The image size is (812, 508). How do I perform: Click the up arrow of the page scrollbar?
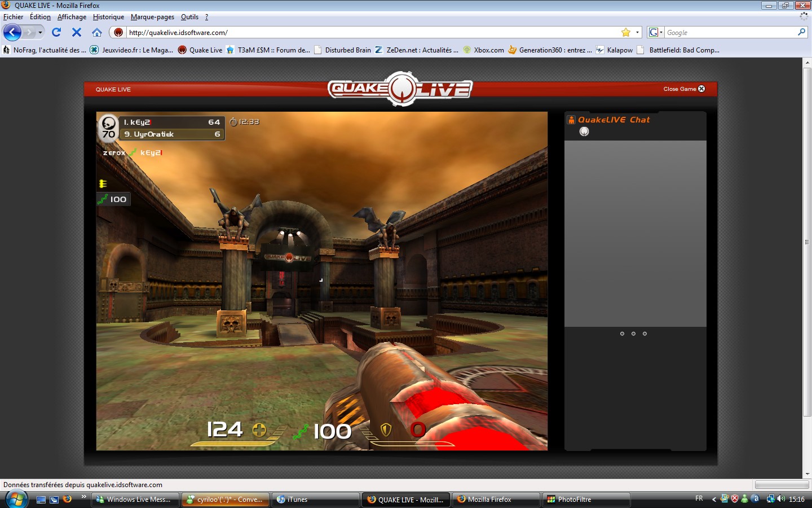point(807,62)
